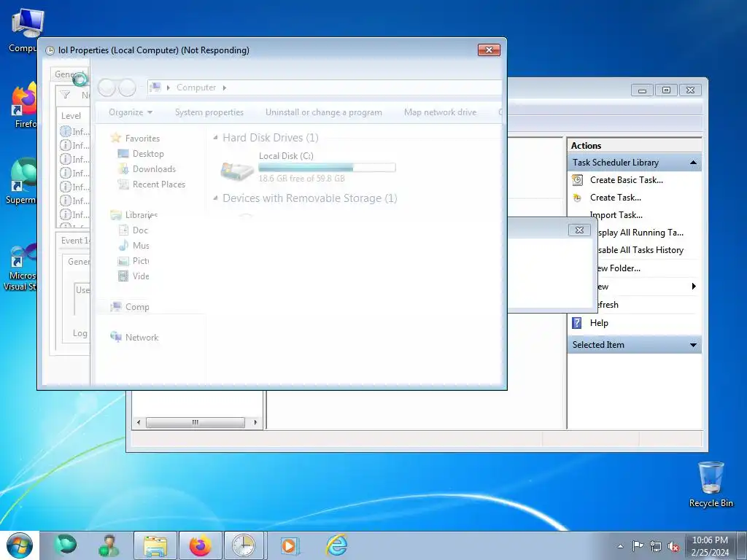747x560 pixels.
Task: Open Create Basic Task in Actions pane
Action: (x=626, y=180)
